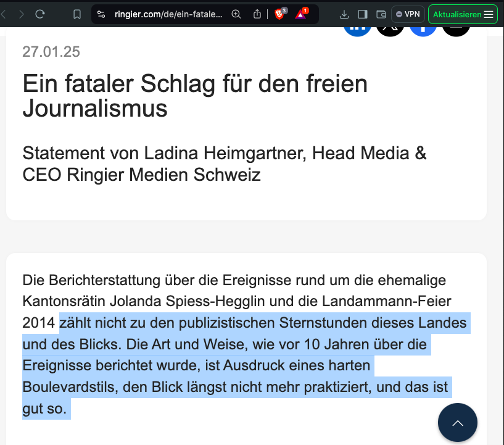This screenshot has height=445, width=504.
Task: Open the Brave Wallet icon
Action: [x=381, y=14]
